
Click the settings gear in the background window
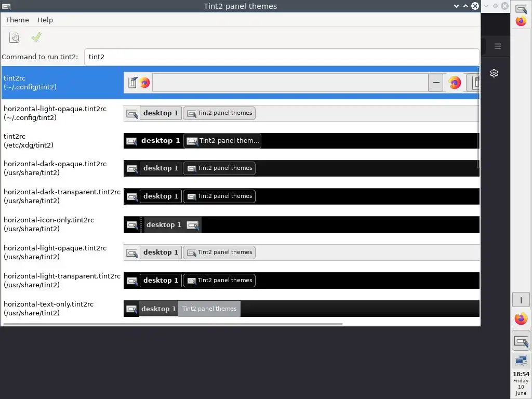pyautogui.click(x=494, y=73)
